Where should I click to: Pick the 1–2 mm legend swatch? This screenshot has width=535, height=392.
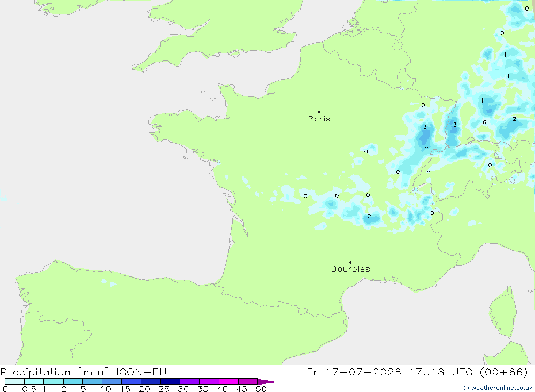(53, 381)
